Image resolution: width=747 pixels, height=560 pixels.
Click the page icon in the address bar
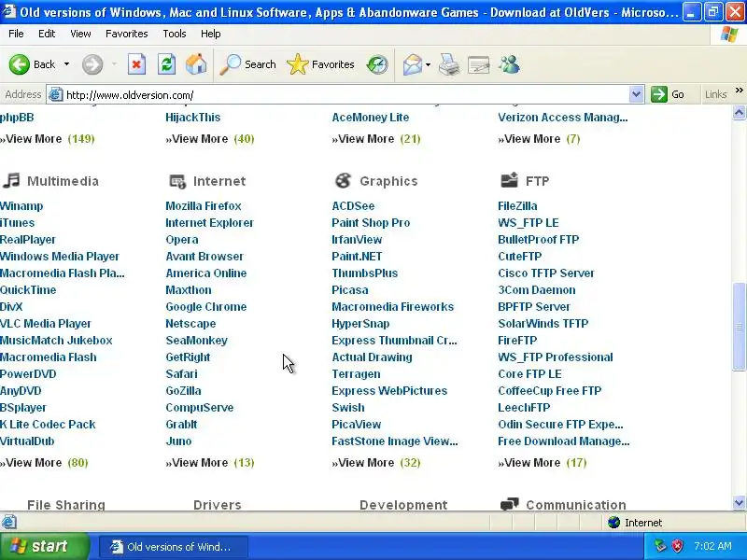pyautogui.click(x=56, y=94)
